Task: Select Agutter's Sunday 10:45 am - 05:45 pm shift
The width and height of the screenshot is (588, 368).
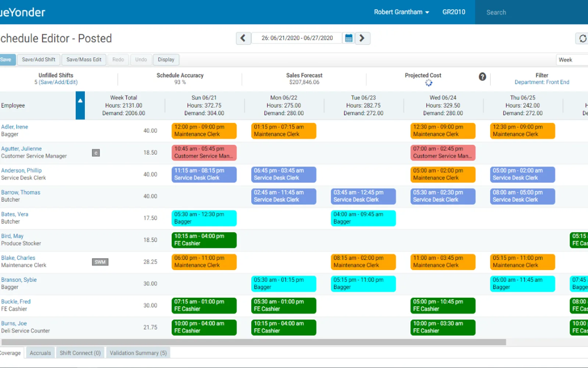Action: tap(204, 152)
